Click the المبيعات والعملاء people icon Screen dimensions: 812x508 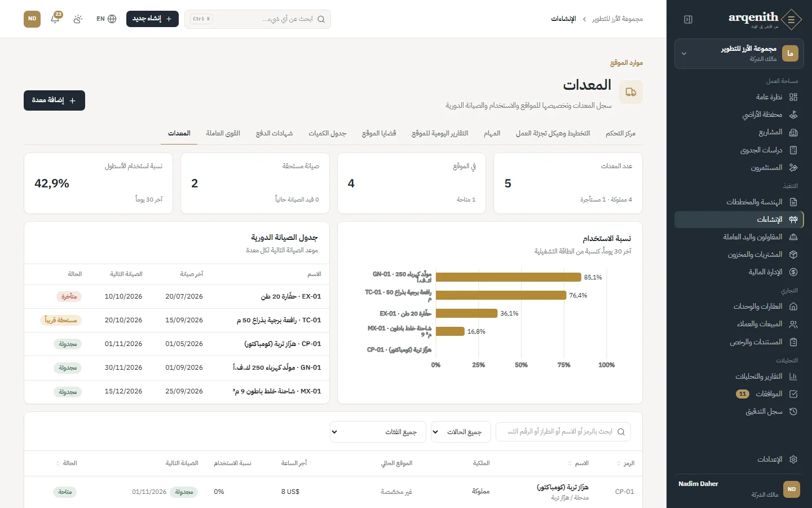(x=793, y=324)
